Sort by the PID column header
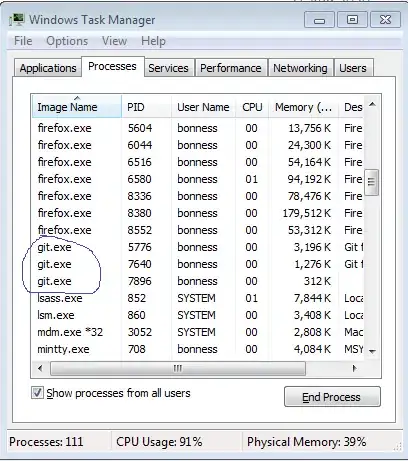This screenshot has width=408, height=461. [x=147, y=107]
